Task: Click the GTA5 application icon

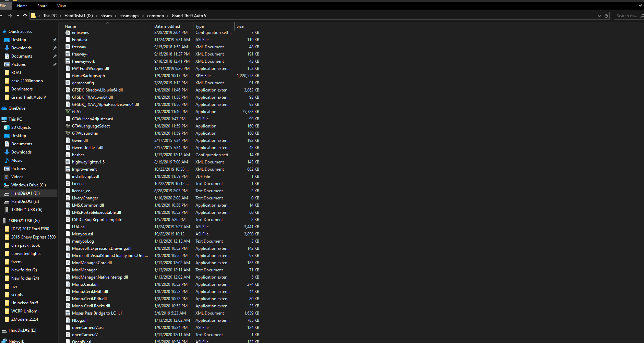Action: tap(68, 112)
